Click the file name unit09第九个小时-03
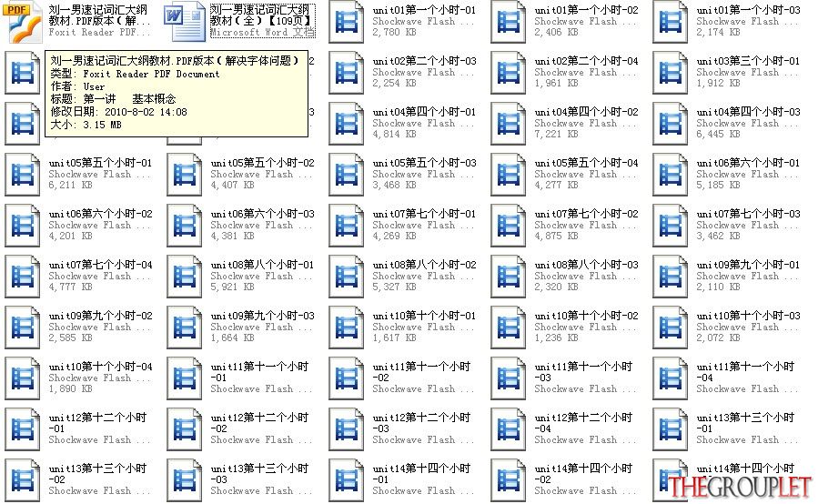The width and height of the screenshot is (818, 504). point(262,316)
